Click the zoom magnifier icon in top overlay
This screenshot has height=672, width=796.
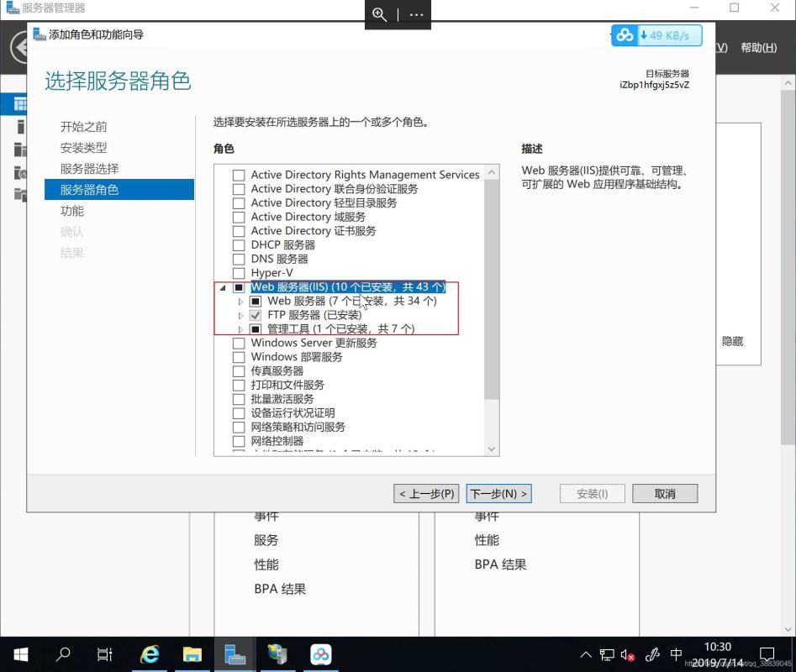click(379, 14)
